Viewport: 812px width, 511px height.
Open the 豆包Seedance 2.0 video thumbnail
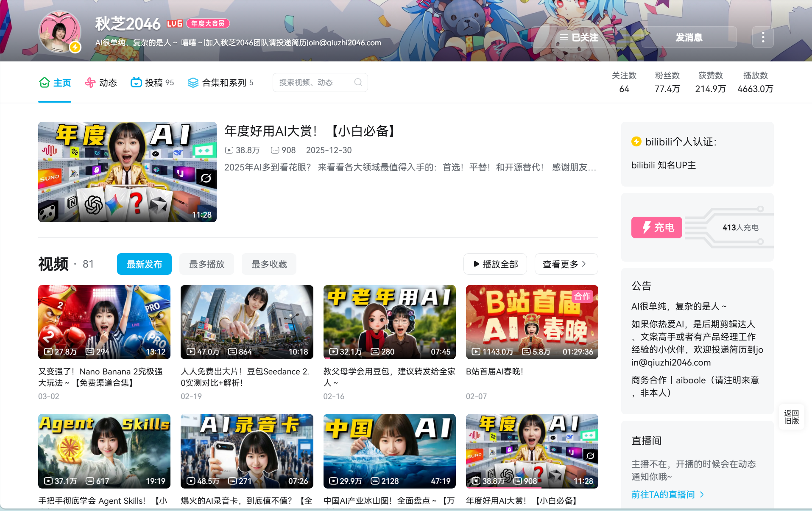pos(247,322)
